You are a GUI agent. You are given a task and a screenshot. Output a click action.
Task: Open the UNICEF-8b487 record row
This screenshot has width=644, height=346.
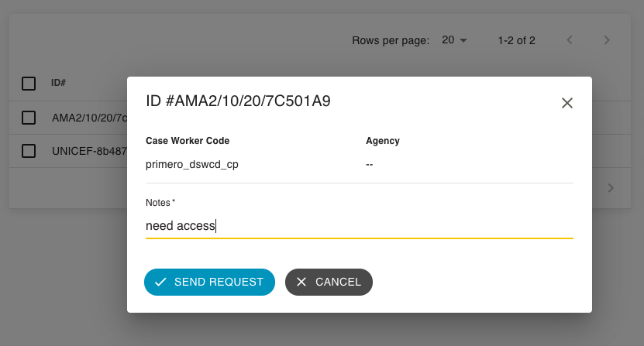89,151
